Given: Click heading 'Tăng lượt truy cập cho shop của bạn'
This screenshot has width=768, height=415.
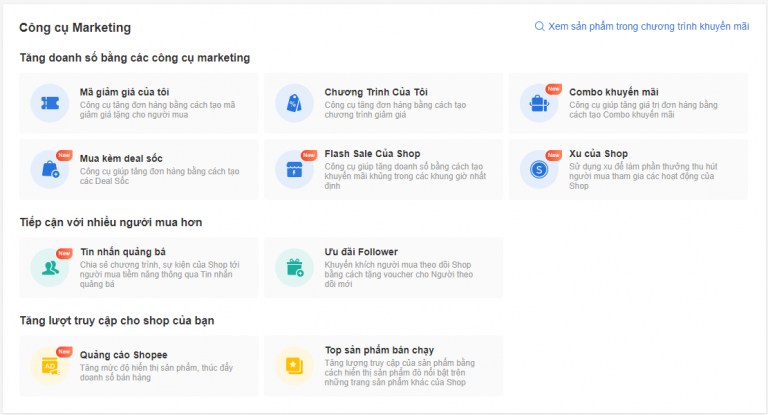Looking at the screenshot, I should point(117,321).
